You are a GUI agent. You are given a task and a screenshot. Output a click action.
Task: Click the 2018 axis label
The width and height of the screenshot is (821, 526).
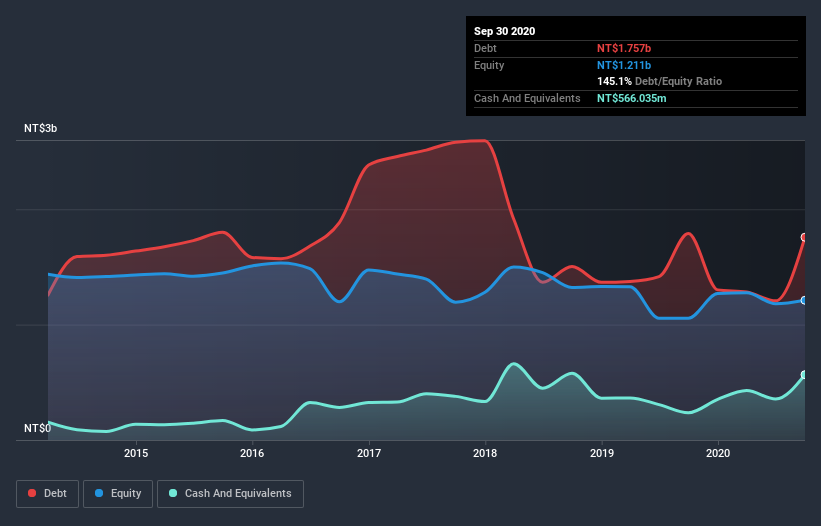pos(485,453)
